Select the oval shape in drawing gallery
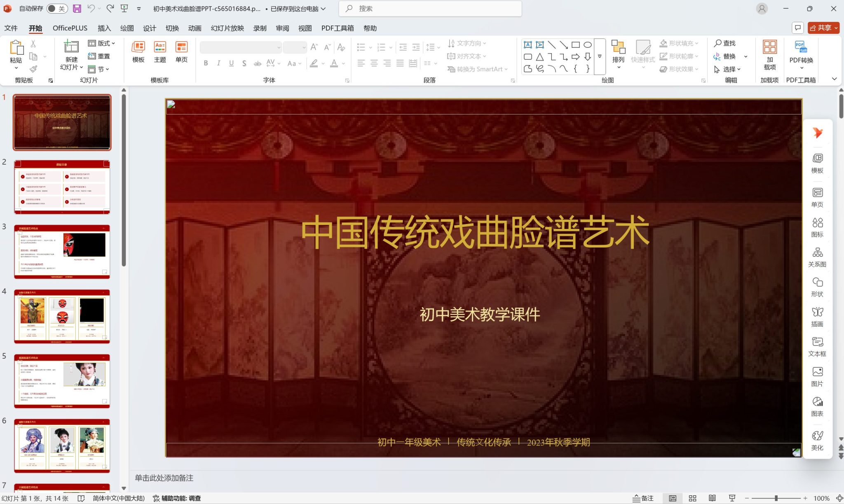Viewport: 844px width, 504px height. 588,44
